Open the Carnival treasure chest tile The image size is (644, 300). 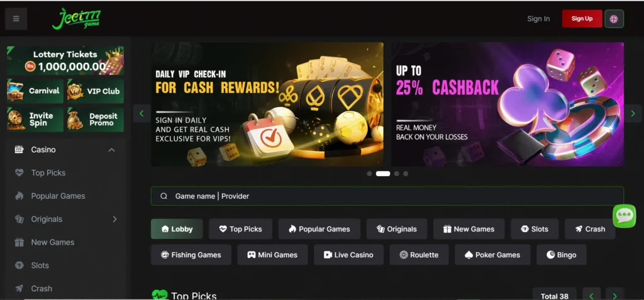(35, 91)
